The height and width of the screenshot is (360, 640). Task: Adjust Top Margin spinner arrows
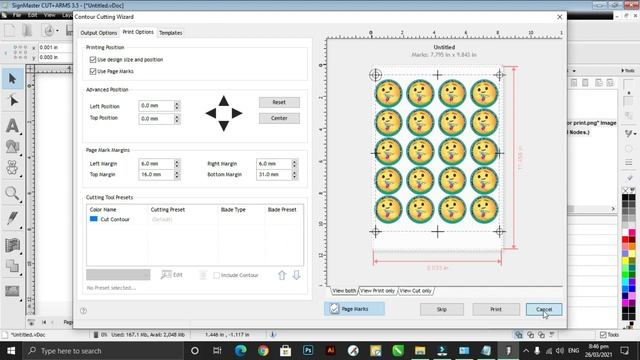tap(177, 174)
